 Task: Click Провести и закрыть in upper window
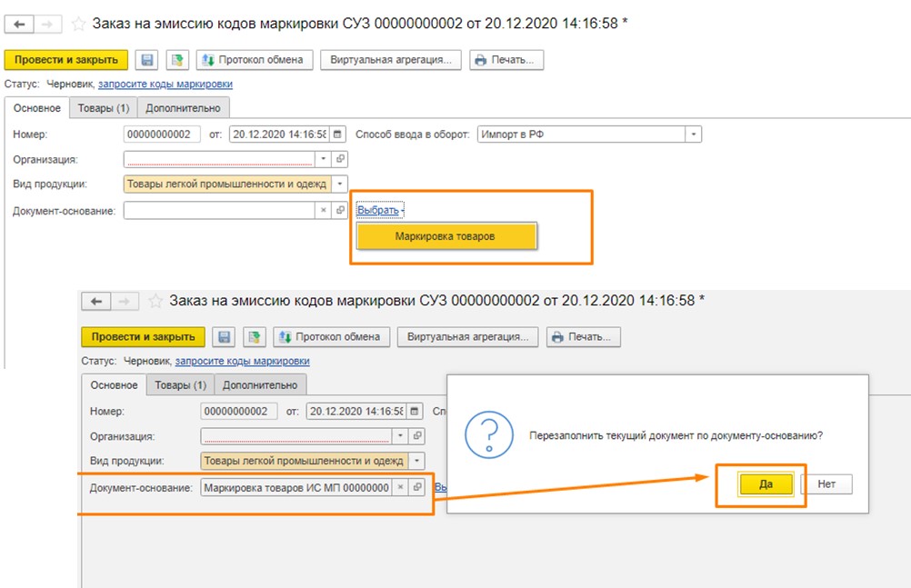point(66,60)
